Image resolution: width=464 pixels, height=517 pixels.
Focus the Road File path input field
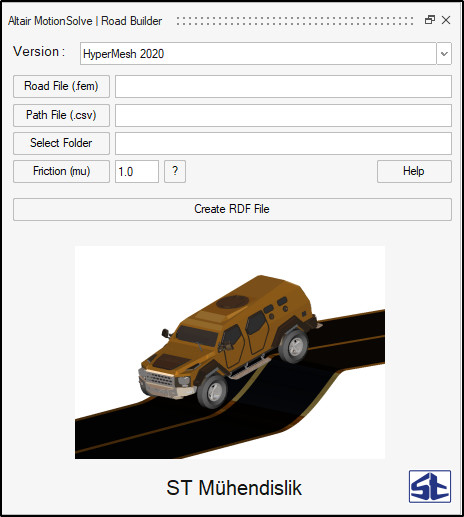click(x=283, y=86)
